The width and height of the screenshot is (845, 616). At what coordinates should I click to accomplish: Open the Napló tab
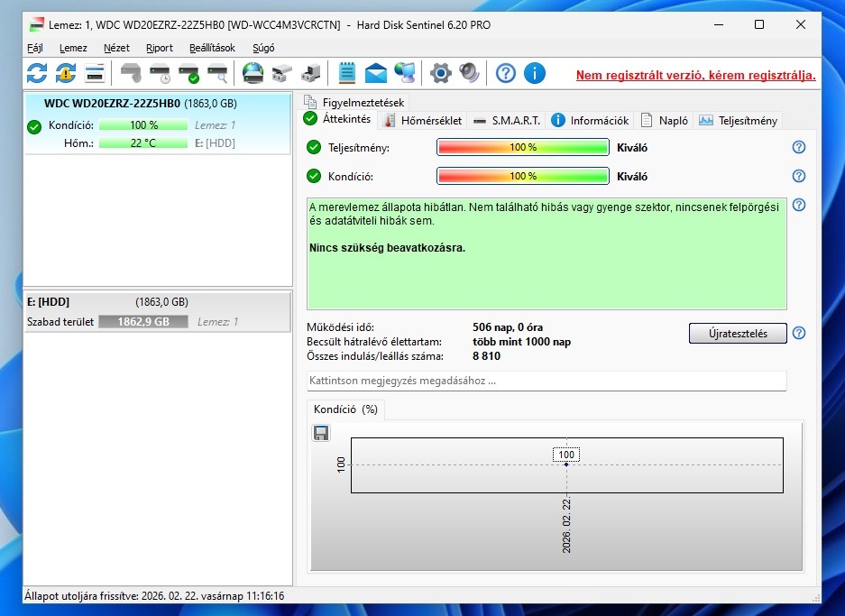(x=665, y=121)
